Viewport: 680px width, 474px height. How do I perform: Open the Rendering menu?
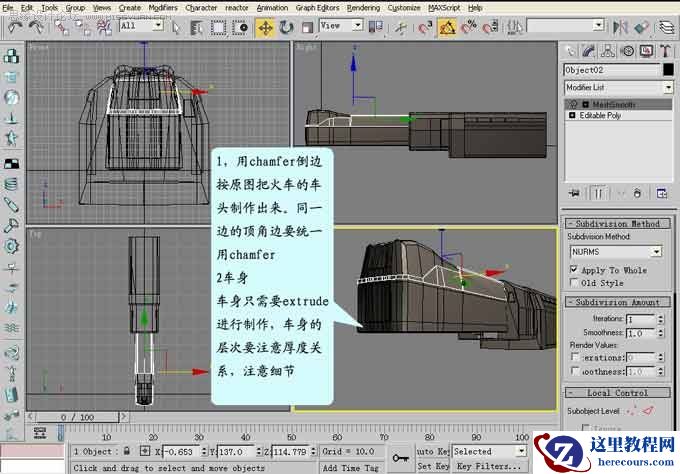[363, 8]
